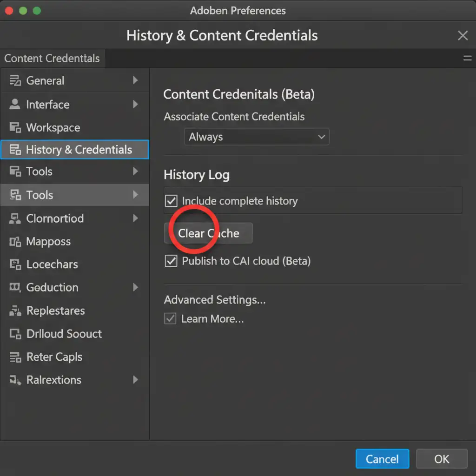This screenshot has height=476, width=476.
Task: Click the blue Cancel button
Action: click(382, 459)
